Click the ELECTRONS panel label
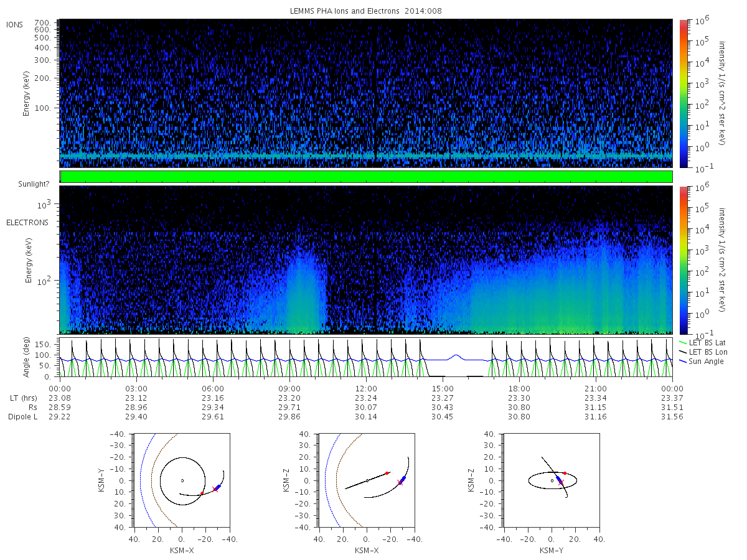This screenshot has width=747, height=560. click(x=27, y=222)
